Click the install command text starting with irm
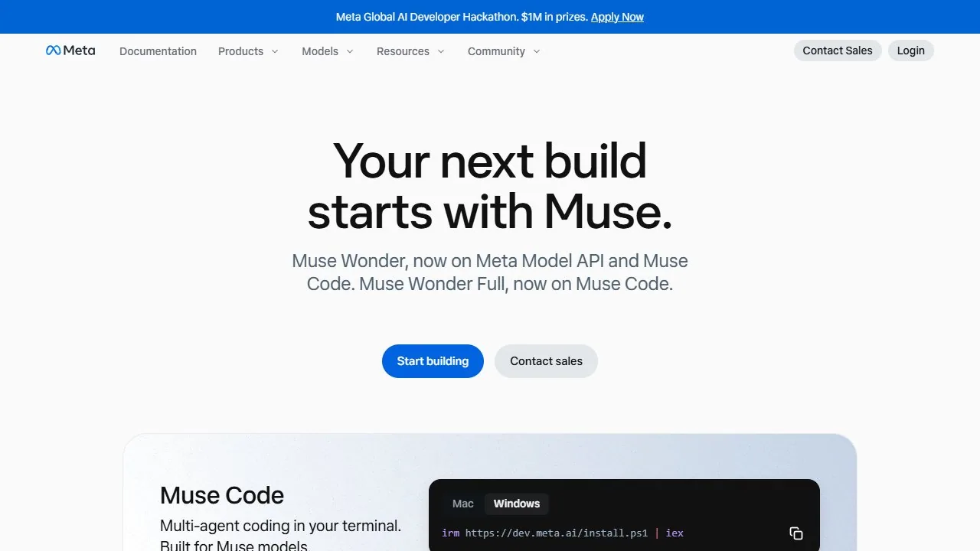The width and height of the screenshot is (980, 551). click(x=563, y=533)
